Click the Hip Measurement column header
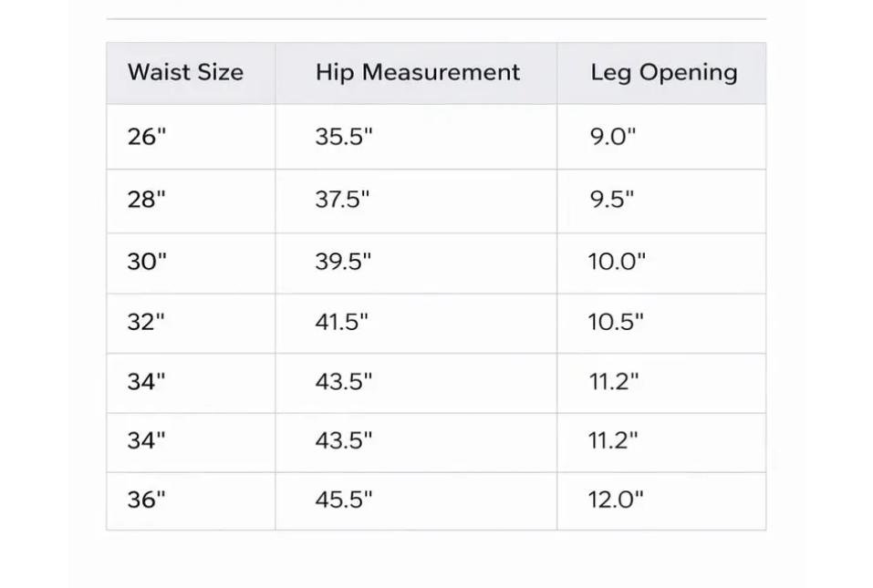The image size is (873, 588). pos(417,73)
